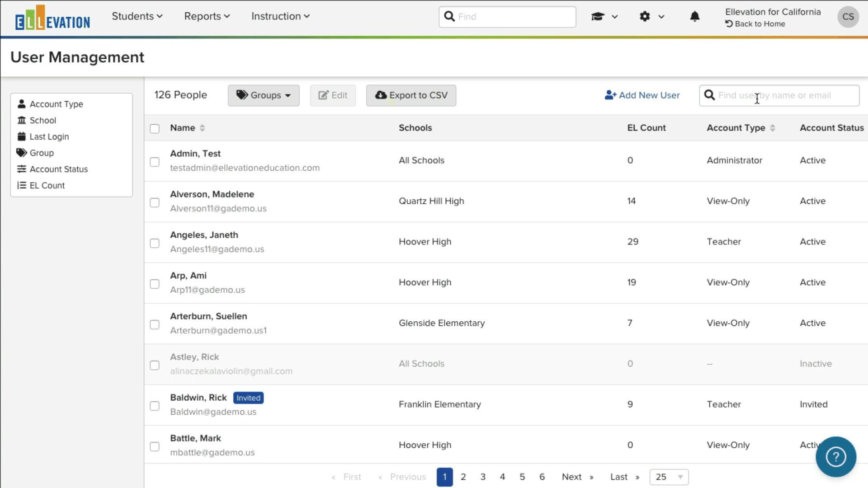Filter by Account Status in the sidebar
868x488 pixels.
point(59,169)
